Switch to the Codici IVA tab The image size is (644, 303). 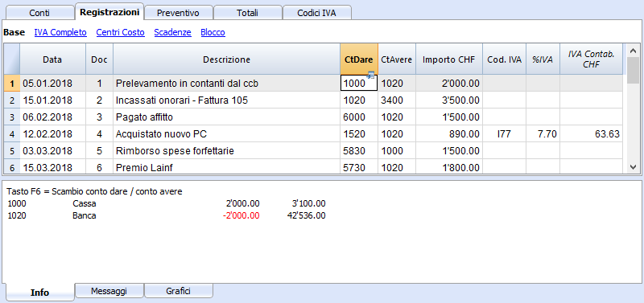point(316,13)
